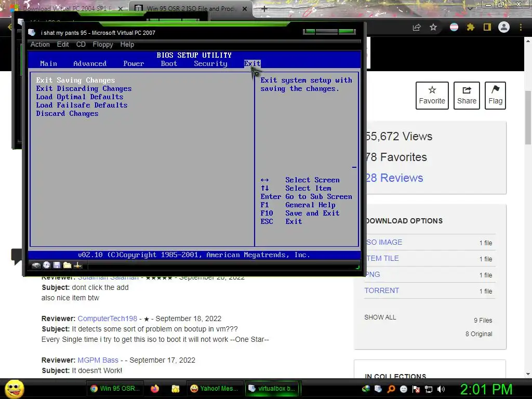Download the PNG option
This screenshot has width=532, height=399.
point(372,274)
